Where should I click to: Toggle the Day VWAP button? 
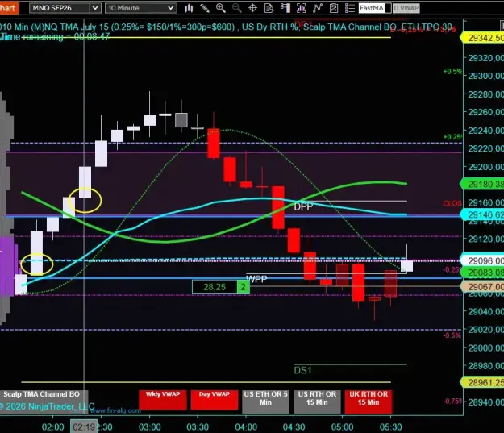click(214, 400)
